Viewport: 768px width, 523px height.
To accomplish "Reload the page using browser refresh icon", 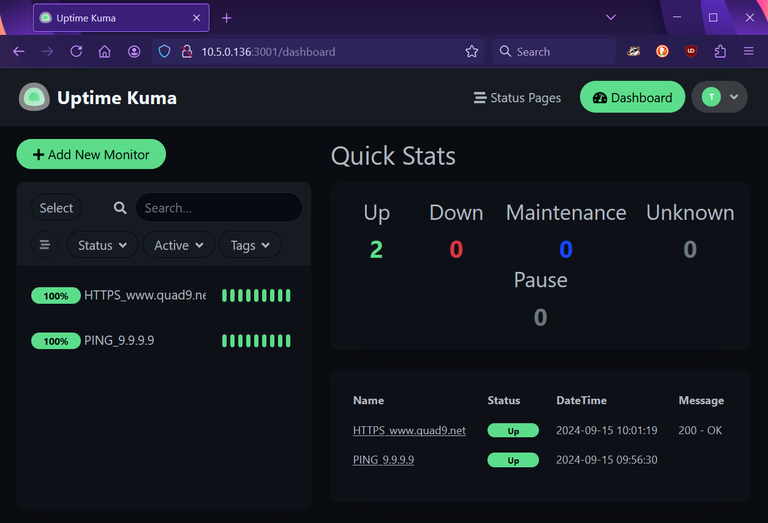I will (76, 51).
